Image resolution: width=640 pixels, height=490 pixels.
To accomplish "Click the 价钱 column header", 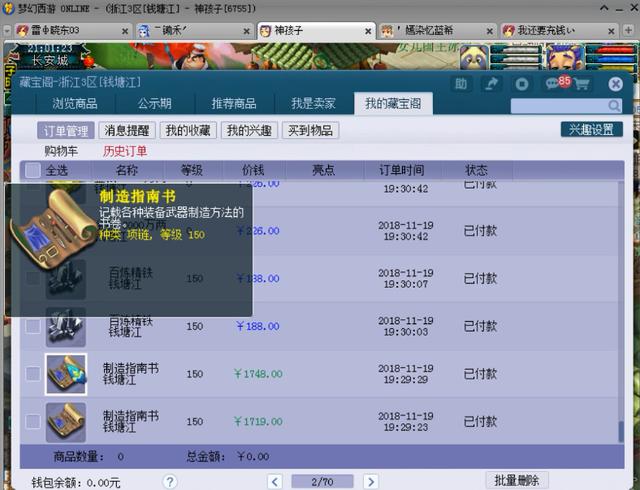I will click(253, 170).
